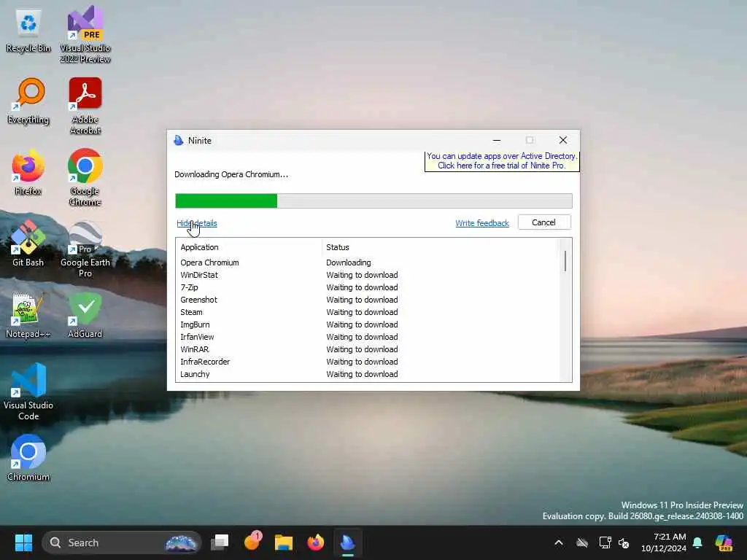This screenshot has width=747, height=560.
Task: Select the Firefox desktop shortcut
Action: pos(28,172)
